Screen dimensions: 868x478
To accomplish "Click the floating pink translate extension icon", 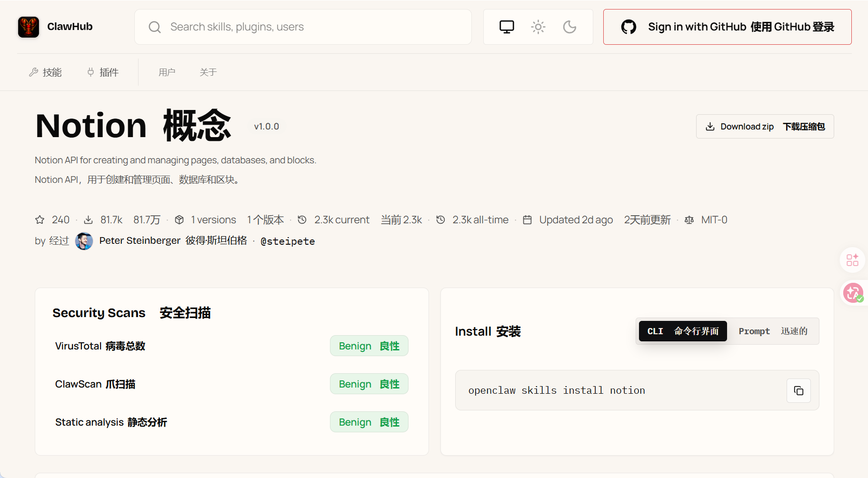I will point(853,293).
